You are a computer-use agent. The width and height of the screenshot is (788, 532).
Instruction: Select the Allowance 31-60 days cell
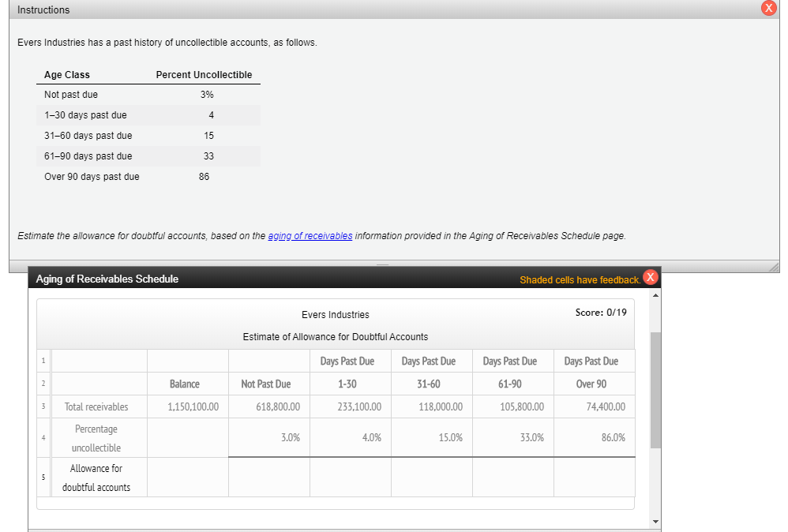tap(431, 477)
